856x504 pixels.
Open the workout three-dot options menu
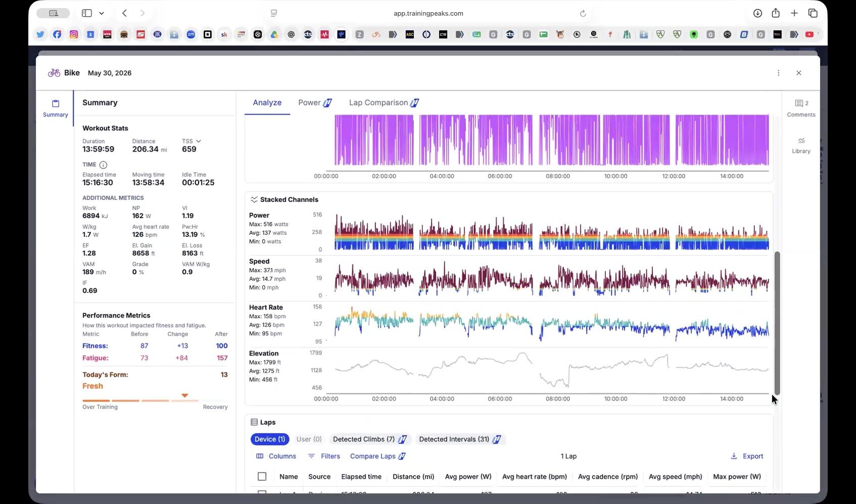(x=778, y=73)
